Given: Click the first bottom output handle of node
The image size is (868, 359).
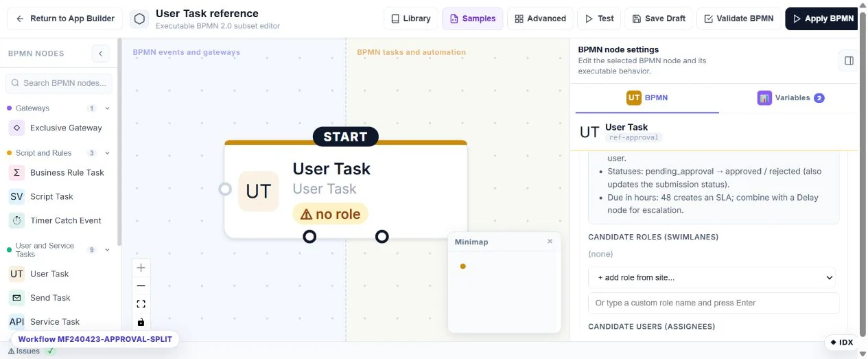Looking at the screenshot, I should [x=309, y=236].
